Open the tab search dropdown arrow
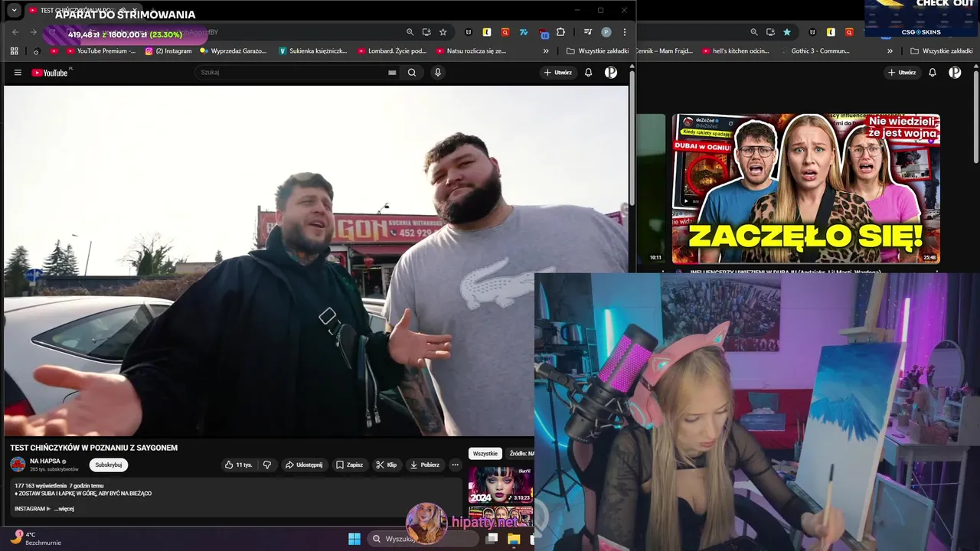Screen dimensions: 980x551 [x=14, y=11]
